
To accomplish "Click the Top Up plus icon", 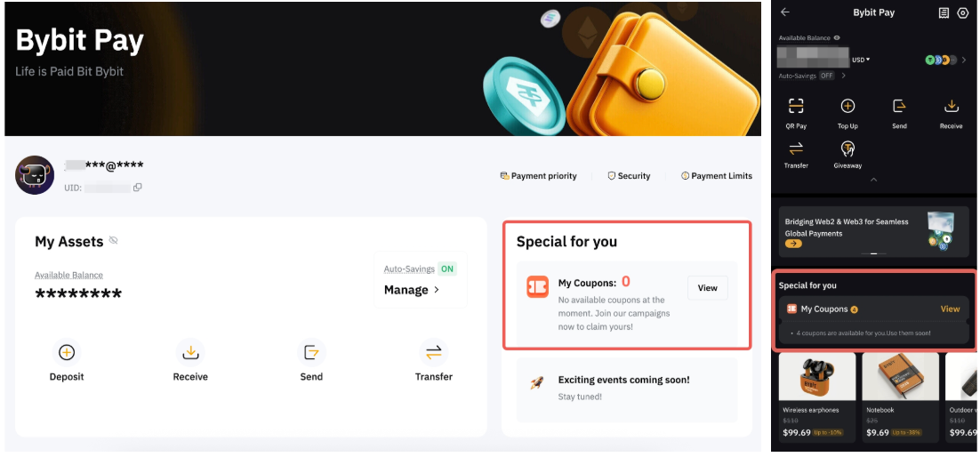I will coord(847,107).
